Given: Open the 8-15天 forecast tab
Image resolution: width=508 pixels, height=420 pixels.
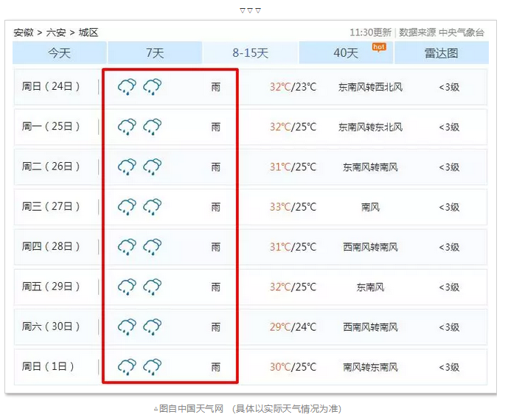Looking at the screenshot, I should pos(250,53).
